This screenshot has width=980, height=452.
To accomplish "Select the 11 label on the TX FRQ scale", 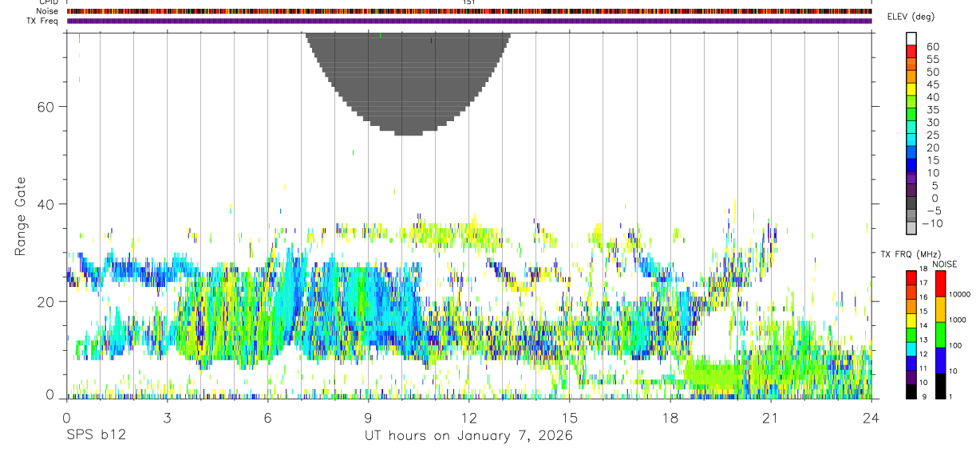I will click(922, 368).
